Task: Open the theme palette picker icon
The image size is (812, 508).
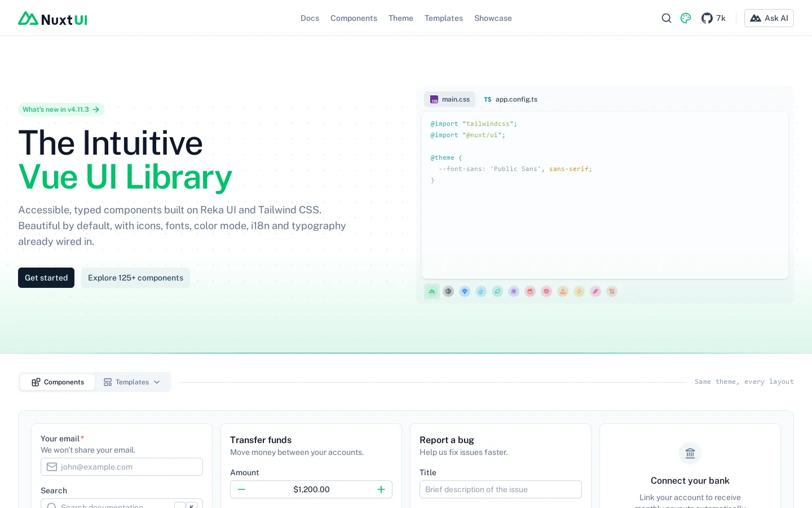Action: coord(686,18)
